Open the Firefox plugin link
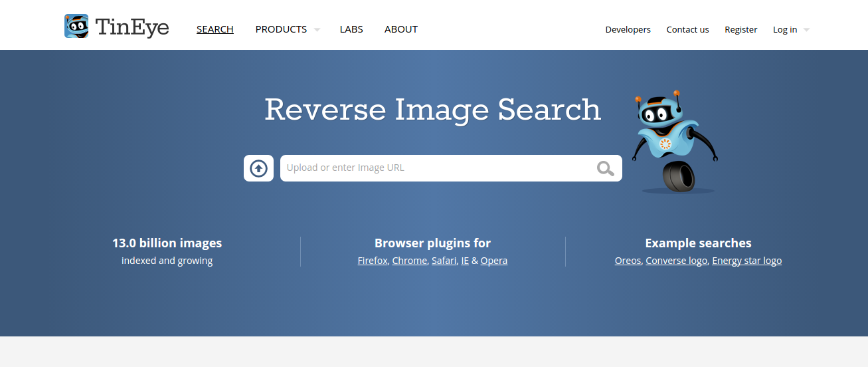 (x=373, y=261)
